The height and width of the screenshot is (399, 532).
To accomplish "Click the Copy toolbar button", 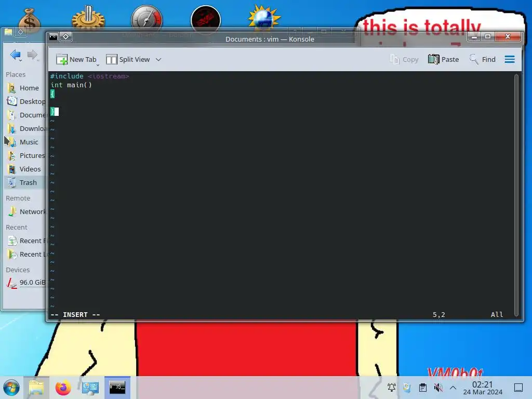I will point(404,59).
